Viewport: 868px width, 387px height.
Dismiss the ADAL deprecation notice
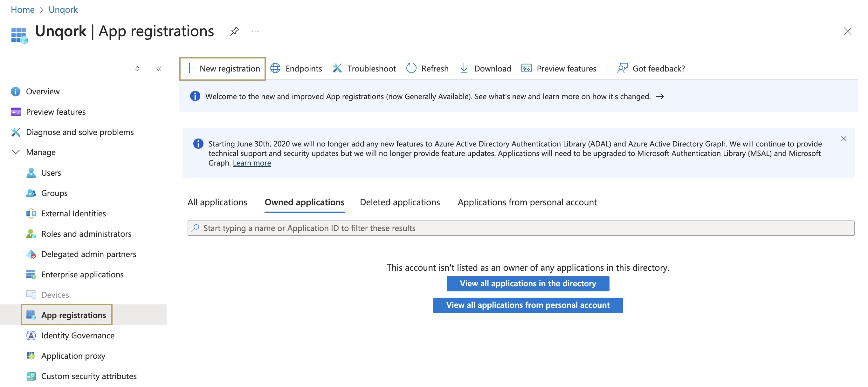(844, 139)
